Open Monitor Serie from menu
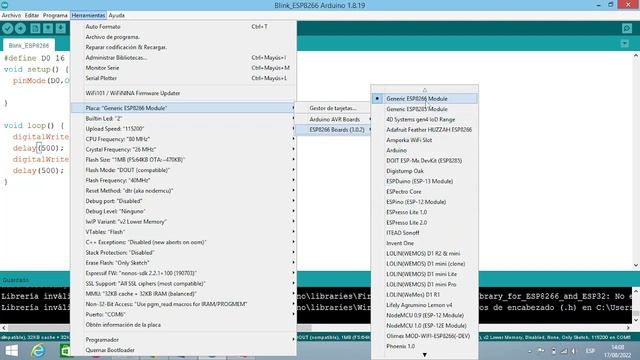Screen dimensions: 640x360 pyautogui.click(x=183, y=68)
